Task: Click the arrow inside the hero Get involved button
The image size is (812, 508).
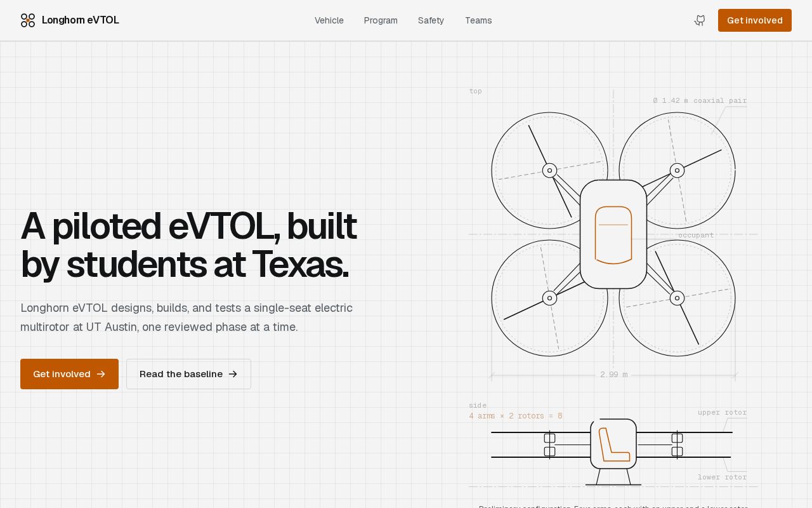Action: point(101,374)
